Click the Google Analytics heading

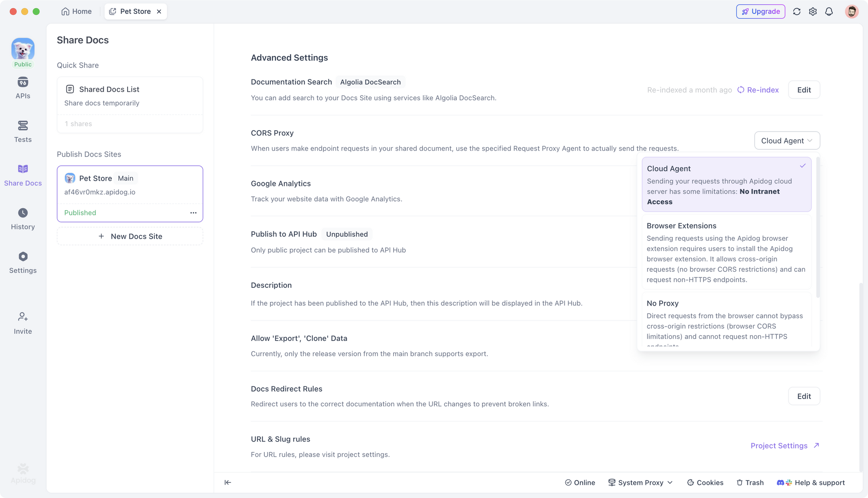pyautogui.click(x=281, y=184)
